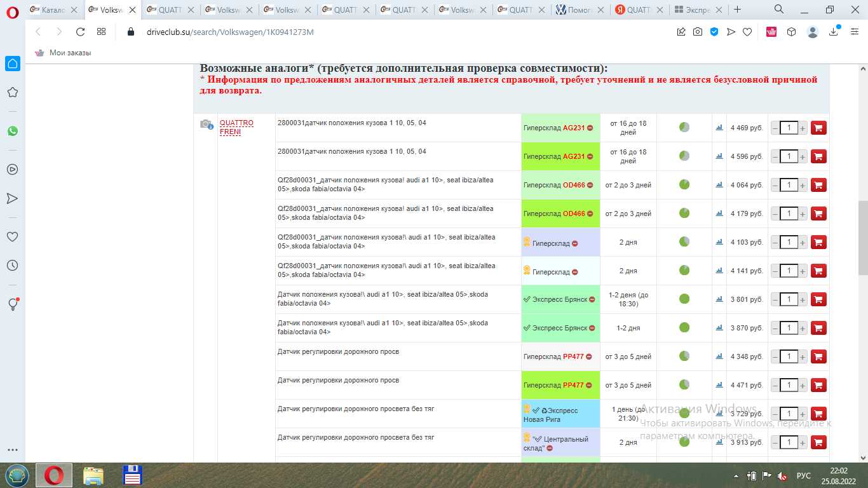Screen dimensions: 868x488
Task: Click the delivery rating pie for 3 870 руб.
Action: [x=684, y=328]
